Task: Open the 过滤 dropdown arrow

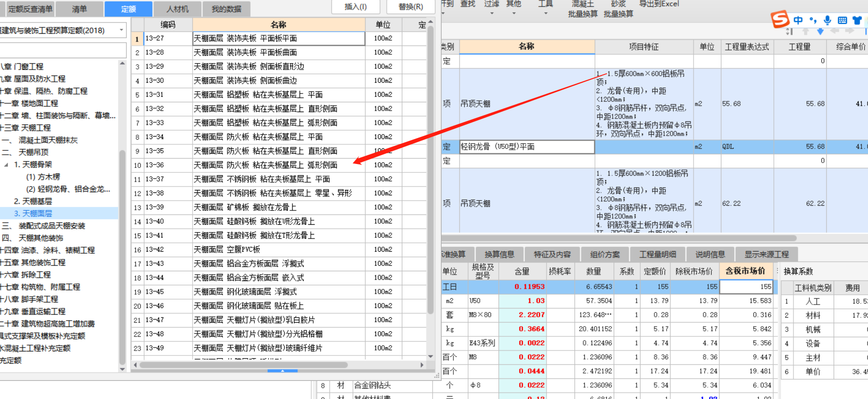Action: pos(492,13)
